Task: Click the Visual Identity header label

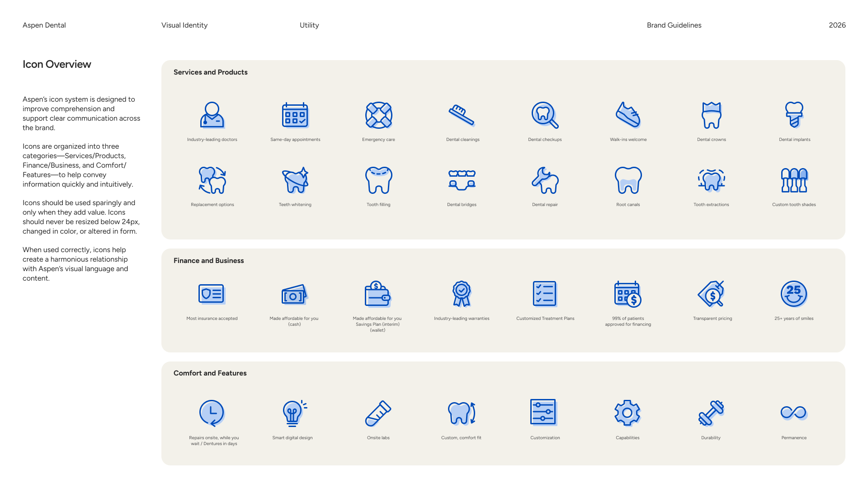Action: (x=184, y=25)
